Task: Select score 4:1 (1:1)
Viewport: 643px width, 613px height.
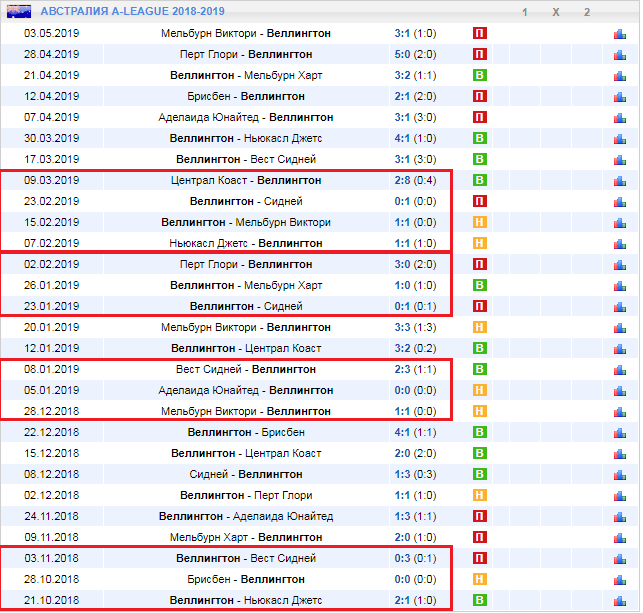Action: (415, 432)
